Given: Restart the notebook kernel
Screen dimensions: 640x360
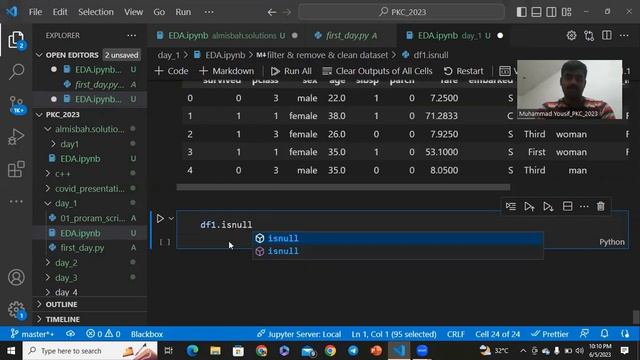Looking at the screenshot, I should click(x=463, y=71).
